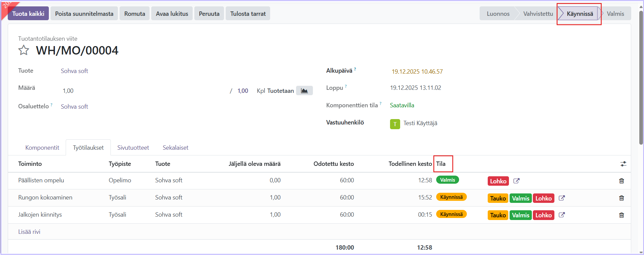The width and height of the screenshot is (644, 255).
Task: Open Rungon kokoaminen work order external link
Action: tap(561, 198)
